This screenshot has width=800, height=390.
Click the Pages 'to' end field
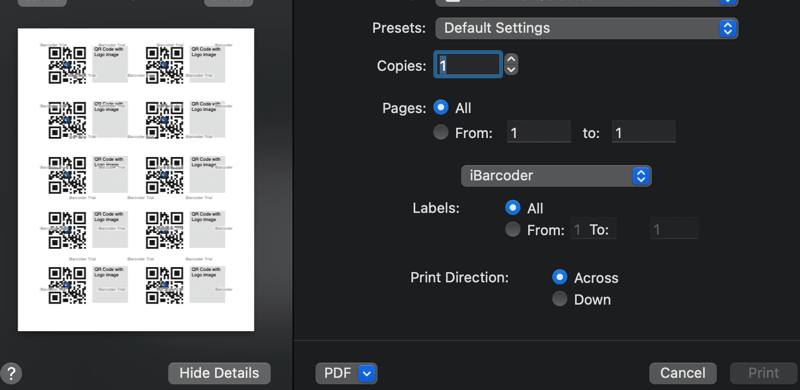(x=643, y=132)
